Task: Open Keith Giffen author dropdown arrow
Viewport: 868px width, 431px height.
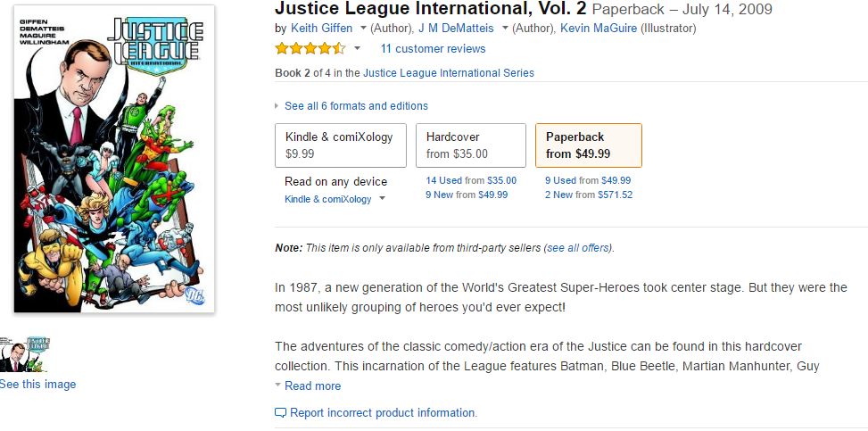Action: coord(363,29)
